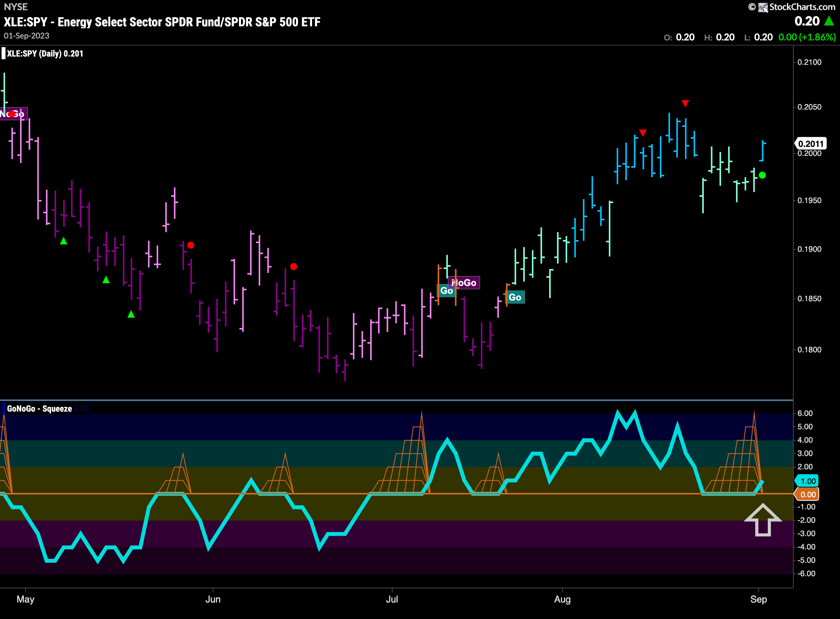Click the green dot marker near September
The image size is (840, 619).
(762, 175)
